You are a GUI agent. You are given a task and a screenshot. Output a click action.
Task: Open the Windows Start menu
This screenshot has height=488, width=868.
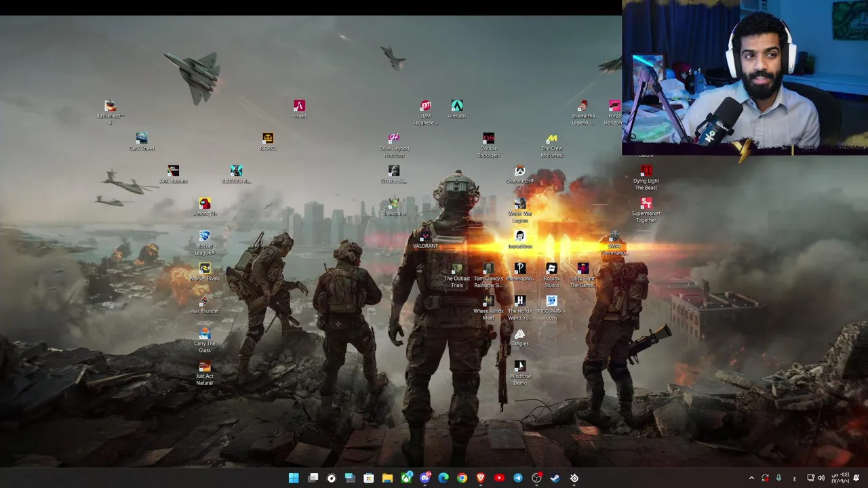coord(294,478)
